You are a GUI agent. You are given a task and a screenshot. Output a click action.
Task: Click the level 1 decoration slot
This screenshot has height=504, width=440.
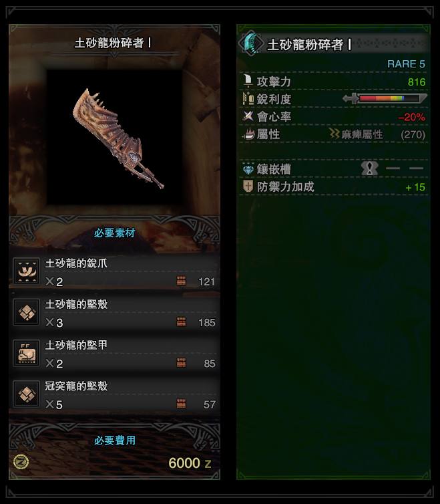tap(370, 168)
